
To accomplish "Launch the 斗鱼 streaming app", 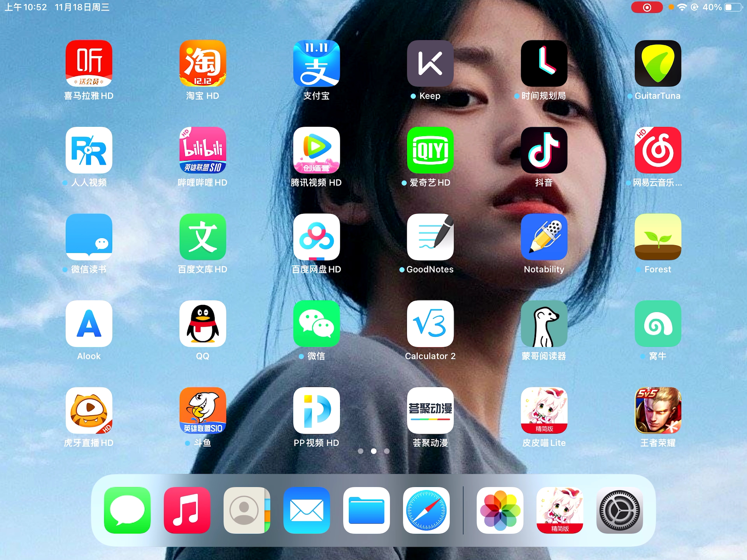I will coord(202,410).
